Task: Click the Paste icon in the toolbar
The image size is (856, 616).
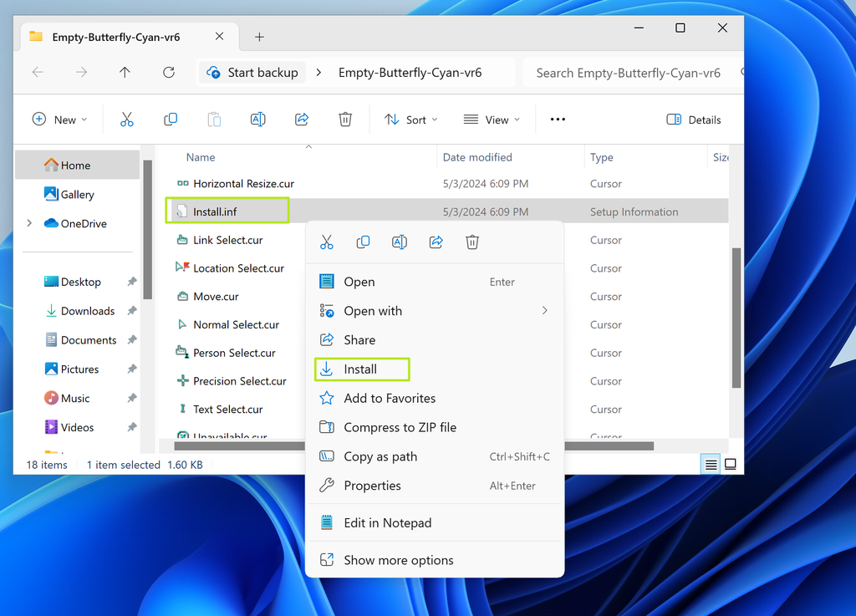Action: pos(214,120)
